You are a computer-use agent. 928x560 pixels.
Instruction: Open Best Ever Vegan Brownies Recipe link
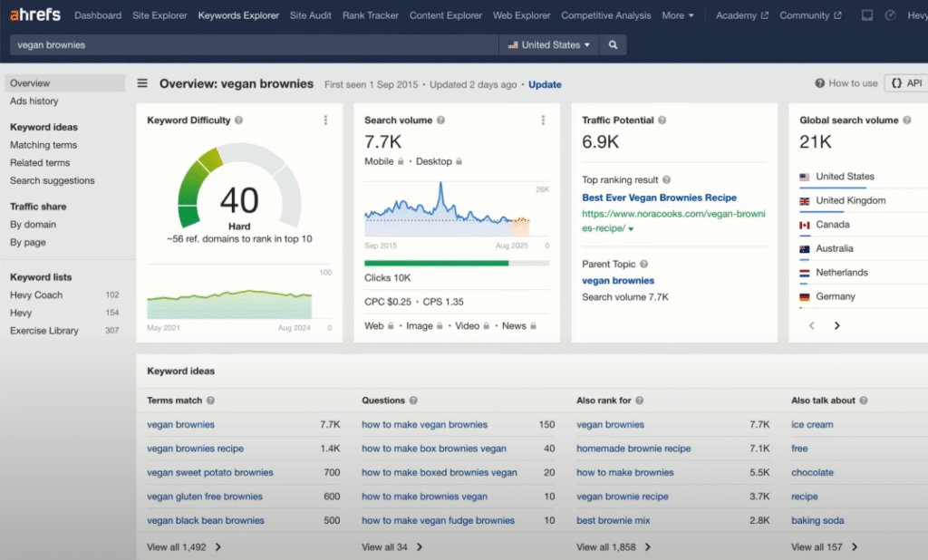pos(660,198)
